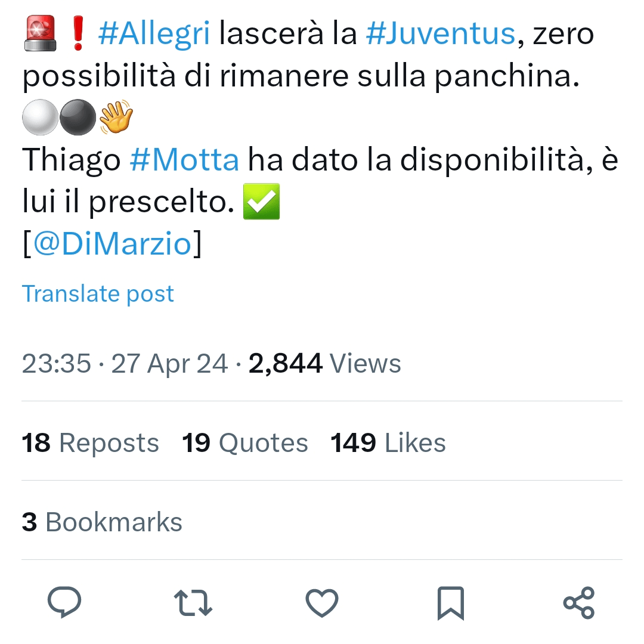
Task: Tap the green checkmark emoji
Action: coord(262,202)
